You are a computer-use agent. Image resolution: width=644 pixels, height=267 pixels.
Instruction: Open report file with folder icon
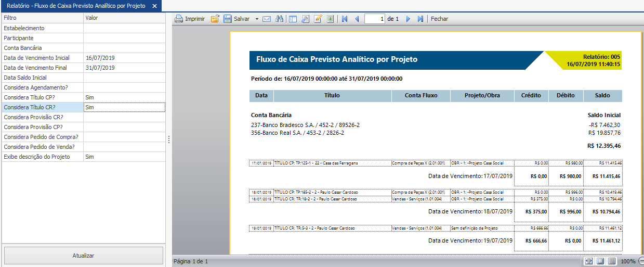point(215,19)
